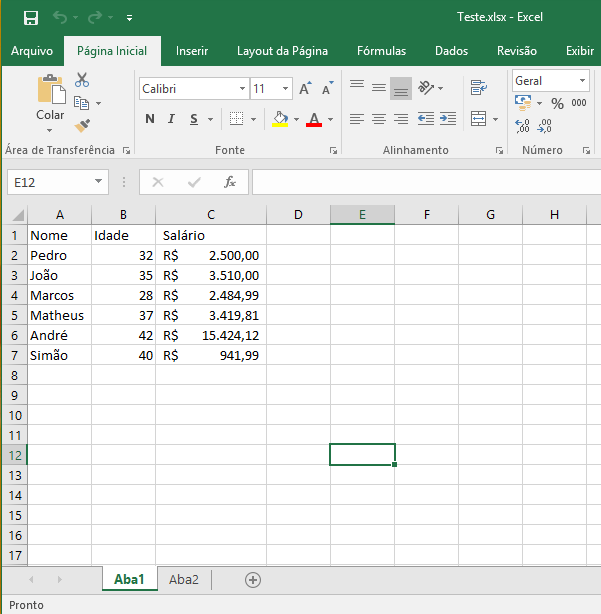Viewport: 601px width, 614px height.
Task: Open Área de Transferência dialog launcher
Action: point(126,150)
